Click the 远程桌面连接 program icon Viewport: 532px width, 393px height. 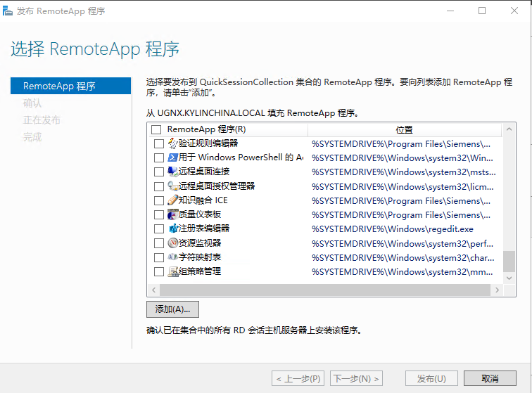172,172
